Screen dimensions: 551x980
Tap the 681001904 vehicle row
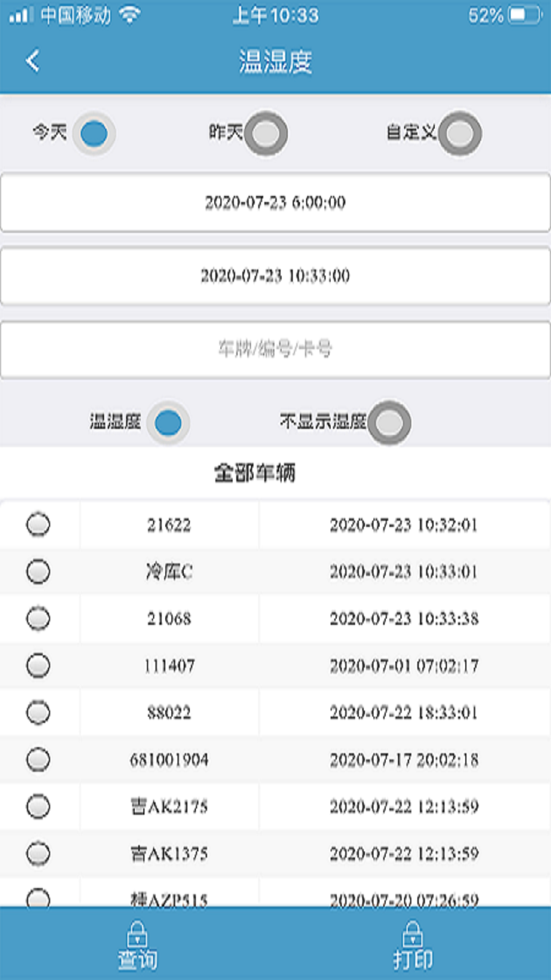(275, 759)
